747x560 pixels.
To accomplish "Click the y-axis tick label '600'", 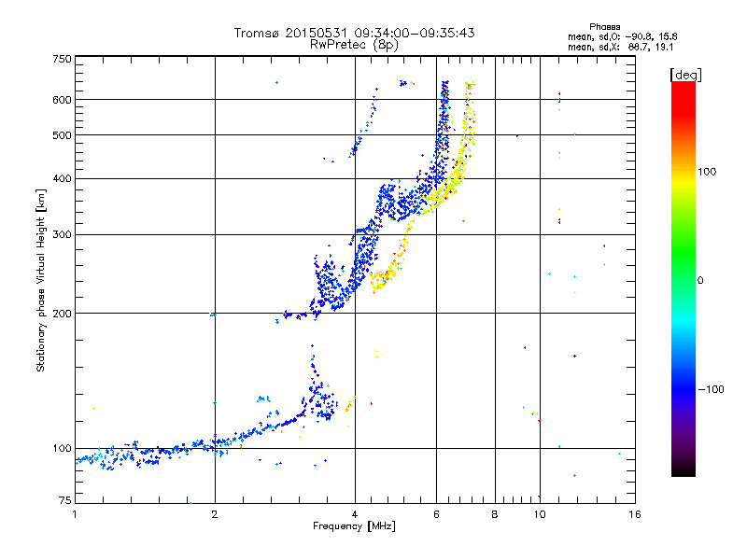I will [x=62, y=100].
